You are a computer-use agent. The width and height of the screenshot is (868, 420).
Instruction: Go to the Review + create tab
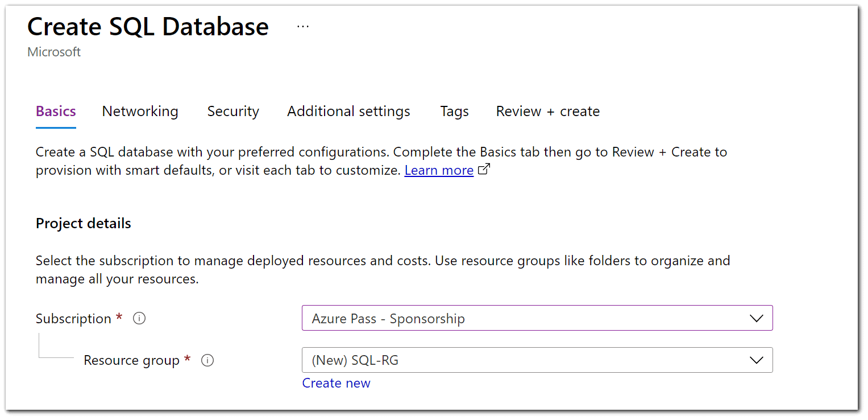(547, 111)
